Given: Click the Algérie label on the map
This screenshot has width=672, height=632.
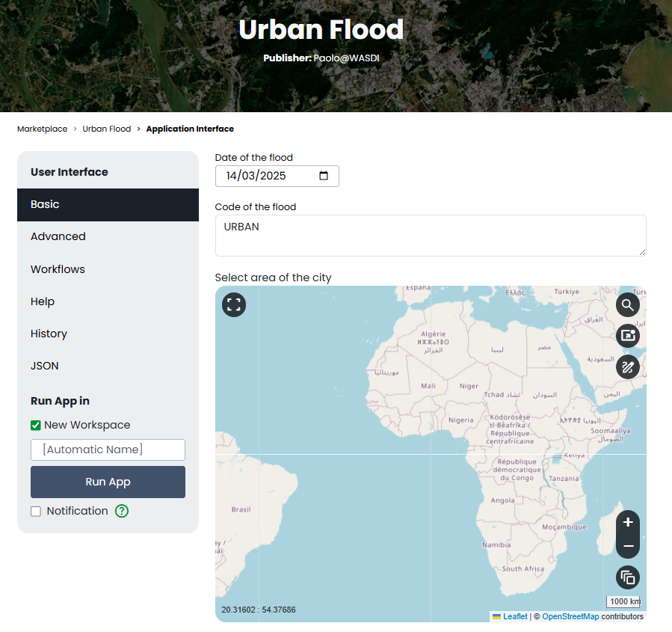Looking at the screenshot, I should point(434,334).
